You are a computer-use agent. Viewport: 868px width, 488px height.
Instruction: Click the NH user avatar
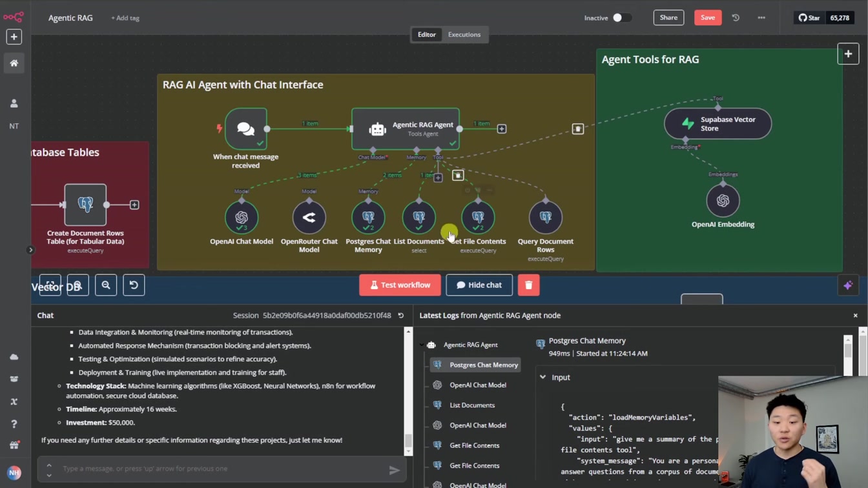[14, 473]
